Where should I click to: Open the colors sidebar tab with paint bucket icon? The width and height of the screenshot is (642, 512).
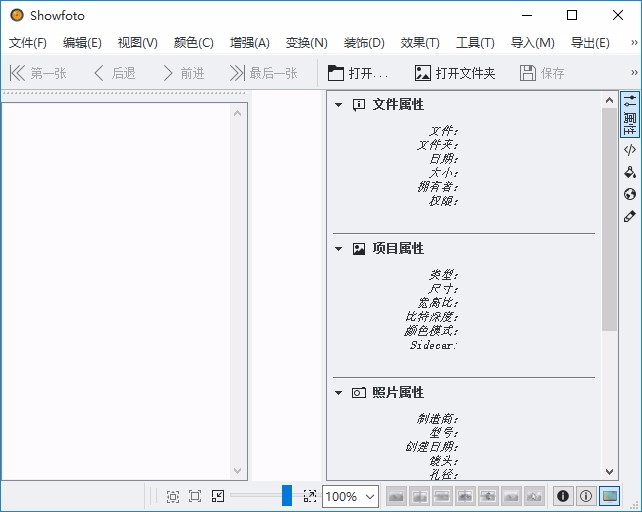[630, 172]
